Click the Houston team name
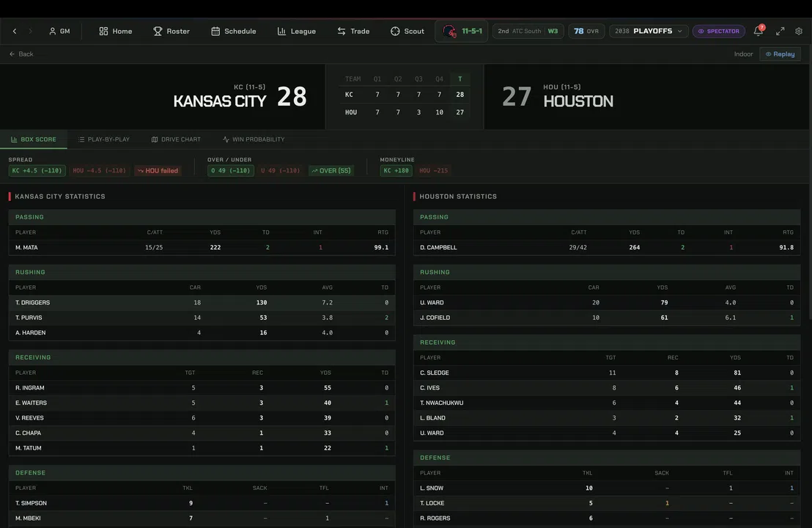Screen dimensions: 812x528 (578, 101)
